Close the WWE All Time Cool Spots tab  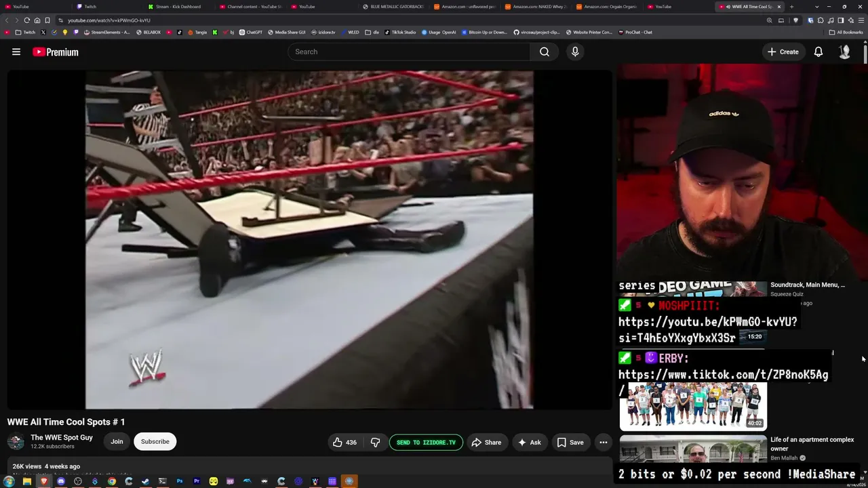click(779, 7)
